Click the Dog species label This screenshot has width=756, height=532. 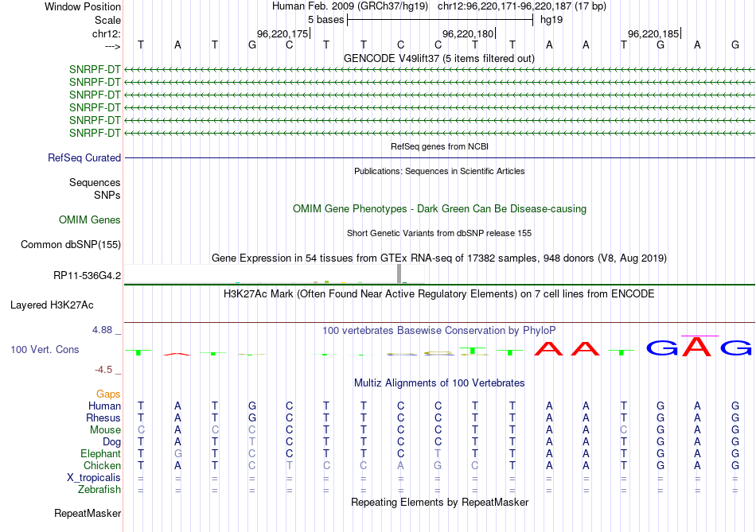(x=111, y=442)
